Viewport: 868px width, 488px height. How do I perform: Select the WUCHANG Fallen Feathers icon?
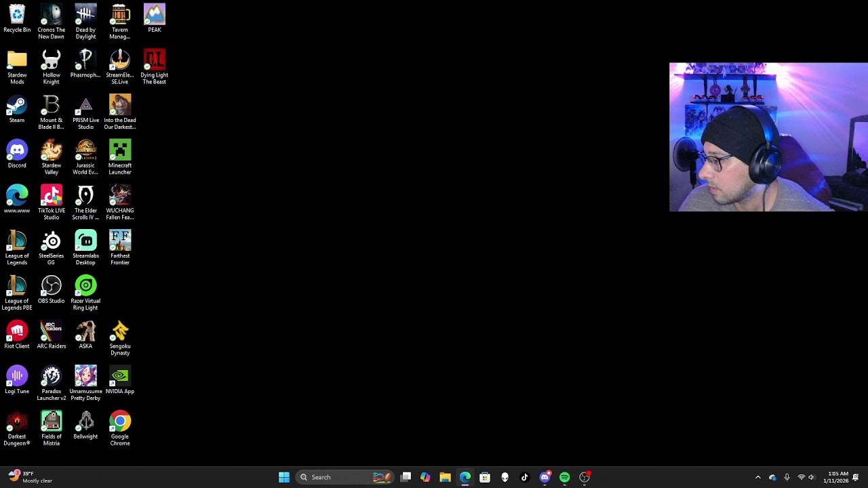pyautogui.click(x=120, y=203)
